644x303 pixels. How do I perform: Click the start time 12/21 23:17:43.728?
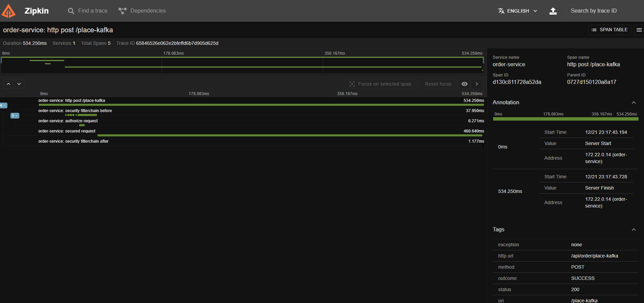pos(606,177)
